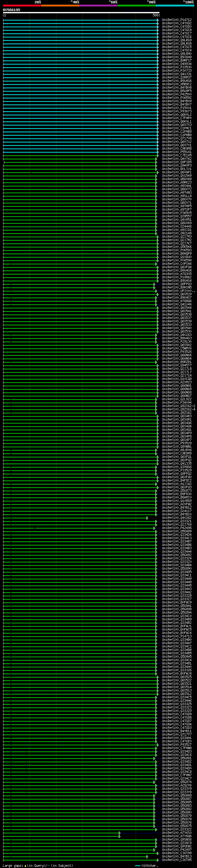Image resolution: width=197 pixels, height=868 pixels.
Task: Select the UniRef100_Q41046 label
Action: (177, 304)
